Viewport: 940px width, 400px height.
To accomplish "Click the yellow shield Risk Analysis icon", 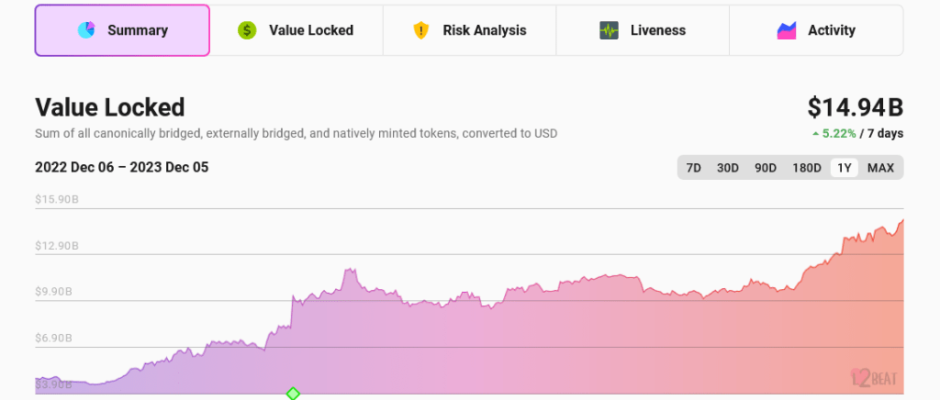I will pyautogui.click(x=421, y=30).
